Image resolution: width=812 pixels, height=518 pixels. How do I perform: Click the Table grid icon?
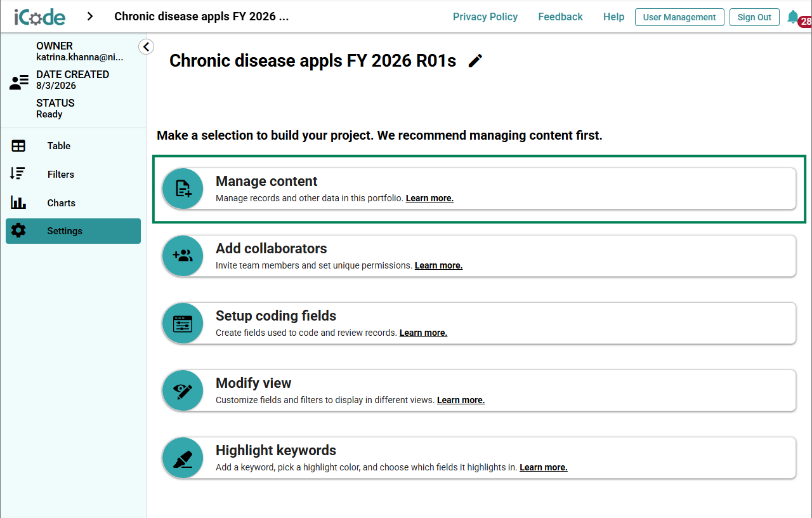click(x=18, y=146)
